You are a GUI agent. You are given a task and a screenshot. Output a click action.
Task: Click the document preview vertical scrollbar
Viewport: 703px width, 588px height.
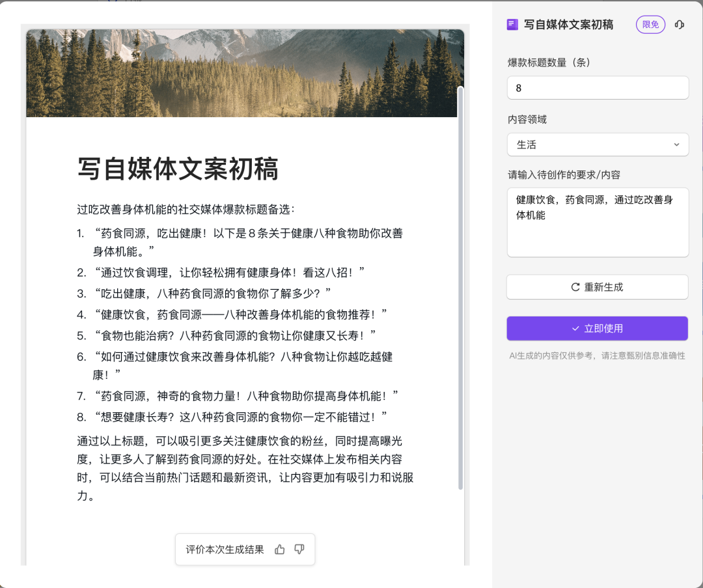click(x=460, y=288)
